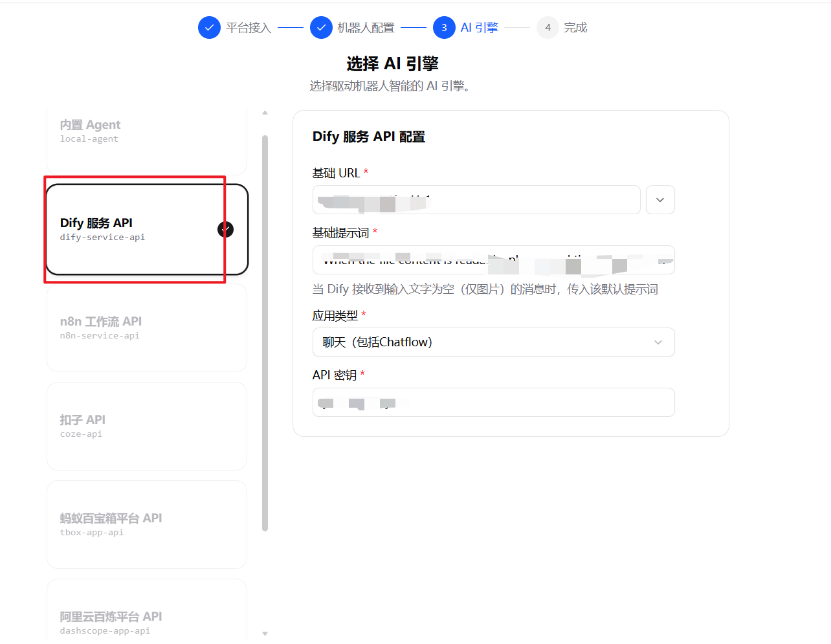Focus the API 密钥 input field

pyautogui.click(x=494, y=403)
